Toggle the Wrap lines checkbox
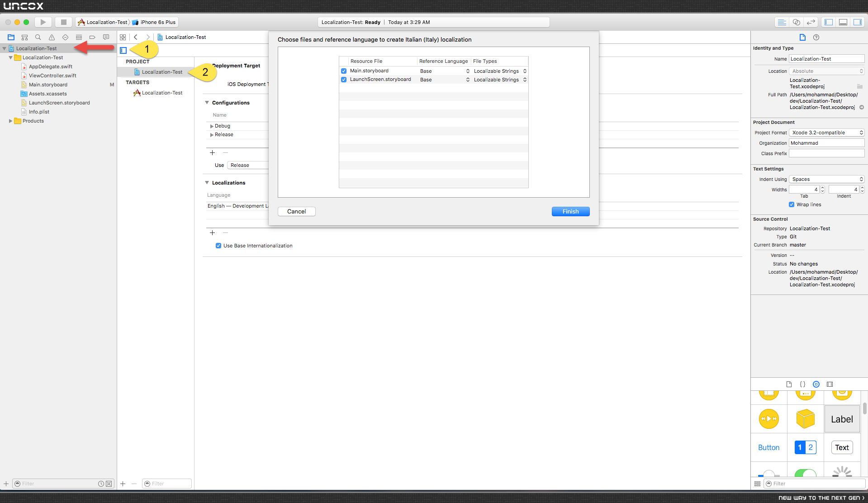The height and width of the screenshot is (503, 868). pos(792,204)
